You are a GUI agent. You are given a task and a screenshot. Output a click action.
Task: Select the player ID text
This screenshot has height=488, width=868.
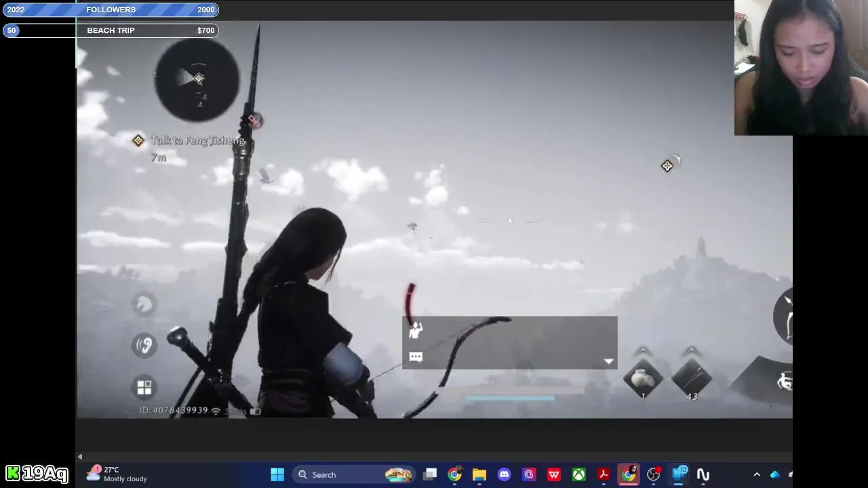[x=174, y=410]
